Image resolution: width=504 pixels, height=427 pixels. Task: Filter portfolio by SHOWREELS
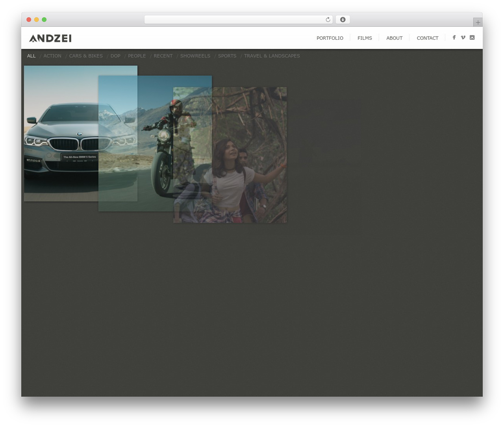(x=195, y=56)
